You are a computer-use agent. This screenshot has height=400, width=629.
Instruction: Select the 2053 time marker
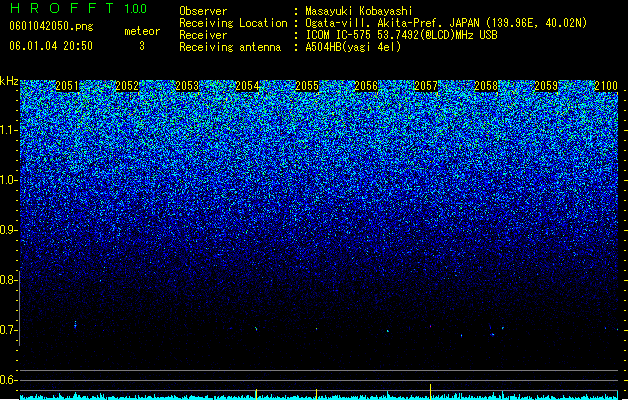click(x=187, y=86)
